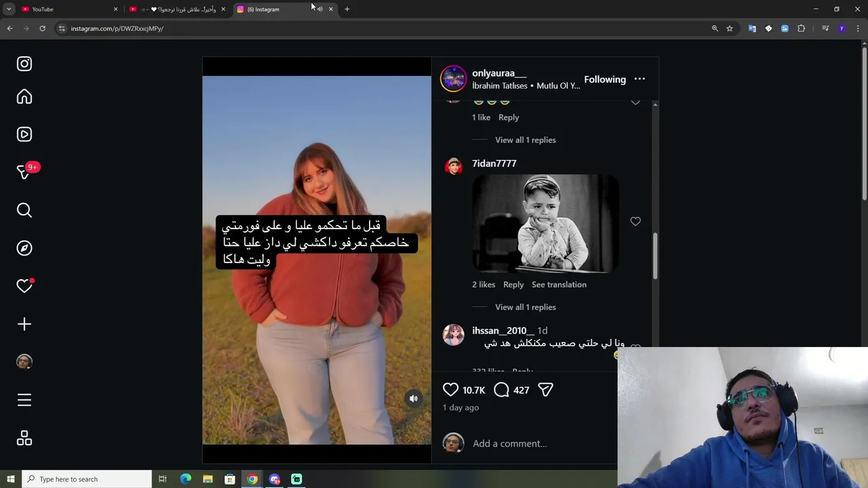This screenshot has height=488, width=868.
Task: Open audio link İbrahim Tatlıses Mutlu Ol
Action: point(526,86)
